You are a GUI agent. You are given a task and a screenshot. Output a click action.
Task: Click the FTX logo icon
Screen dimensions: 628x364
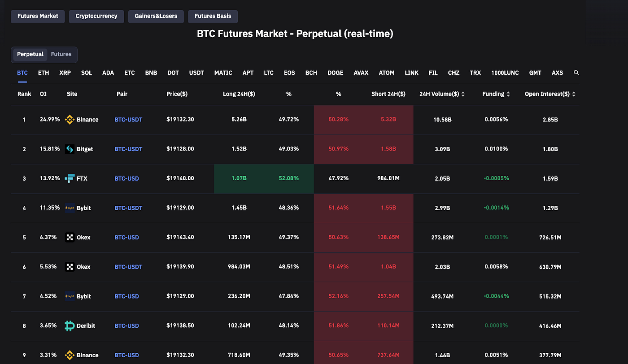70,178
